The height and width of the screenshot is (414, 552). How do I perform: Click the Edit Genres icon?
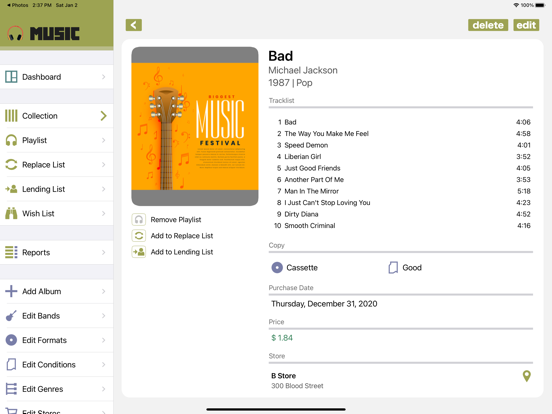click(x=11, y=389)
